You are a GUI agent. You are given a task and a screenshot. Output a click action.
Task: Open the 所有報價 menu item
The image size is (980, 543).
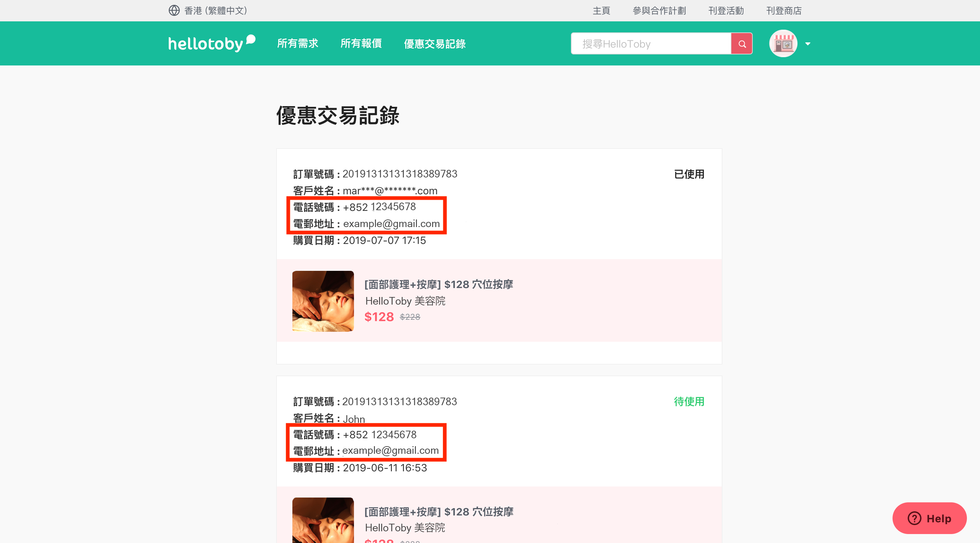[361, 43]
